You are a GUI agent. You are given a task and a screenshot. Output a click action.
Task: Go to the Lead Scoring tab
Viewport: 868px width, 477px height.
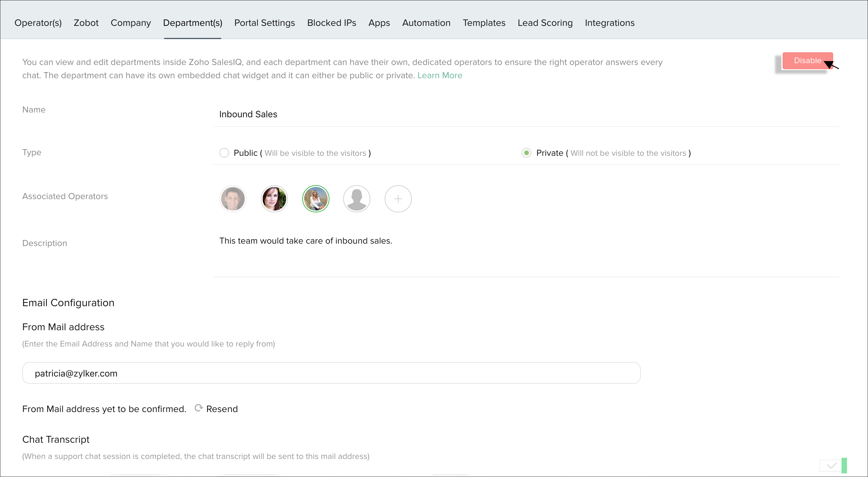[x=545, y=23]
